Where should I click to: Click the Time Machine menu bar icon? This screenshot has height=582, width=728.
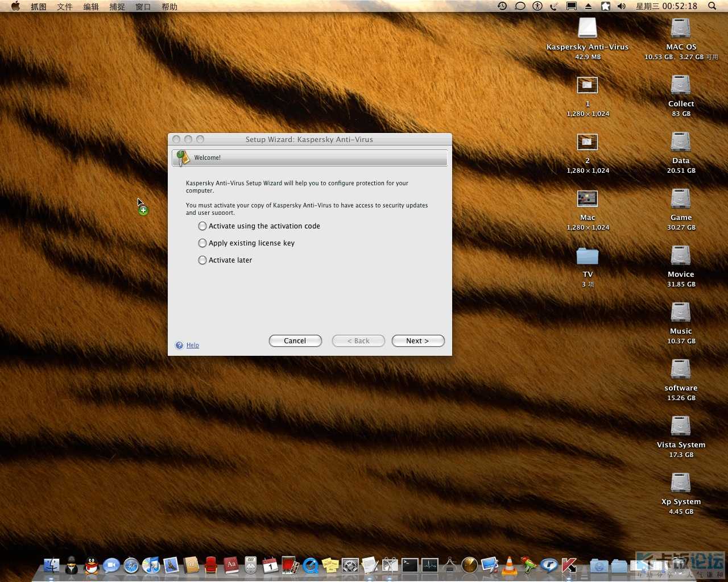coord(502,6)
